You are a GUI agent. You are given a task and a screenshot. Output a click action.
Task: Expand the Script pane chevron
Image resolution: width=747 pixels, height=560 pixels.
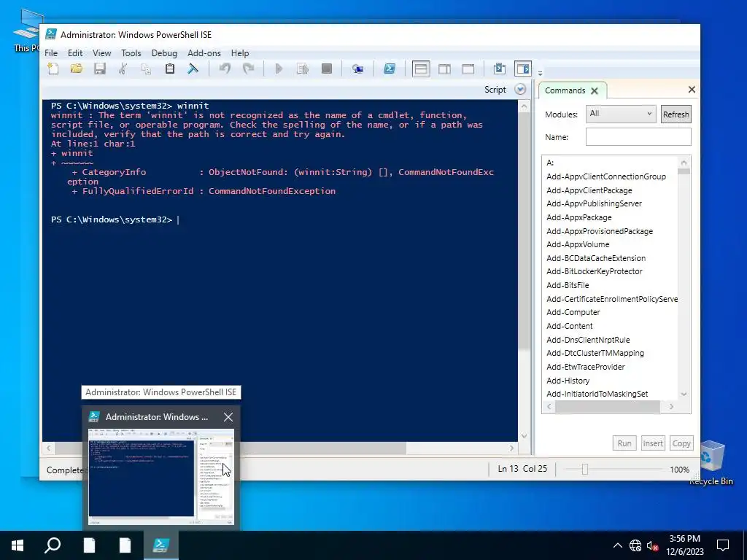[520, 90]
